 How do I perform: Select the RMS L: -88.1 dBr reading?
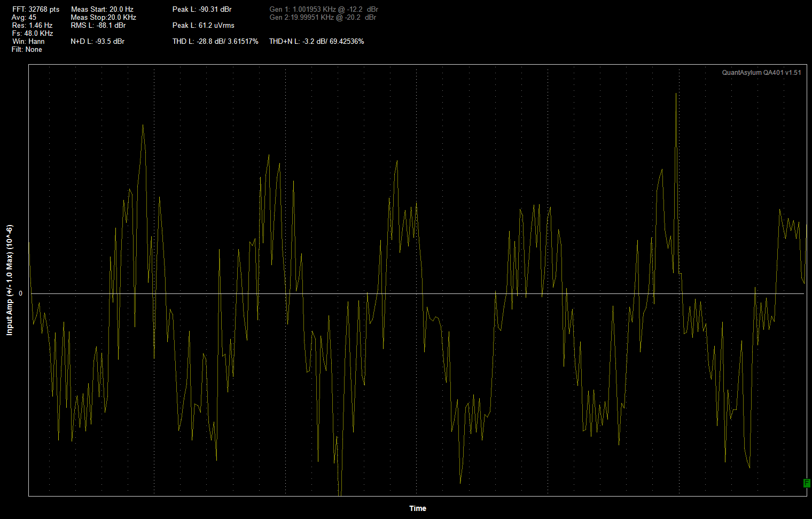[98, 26]
